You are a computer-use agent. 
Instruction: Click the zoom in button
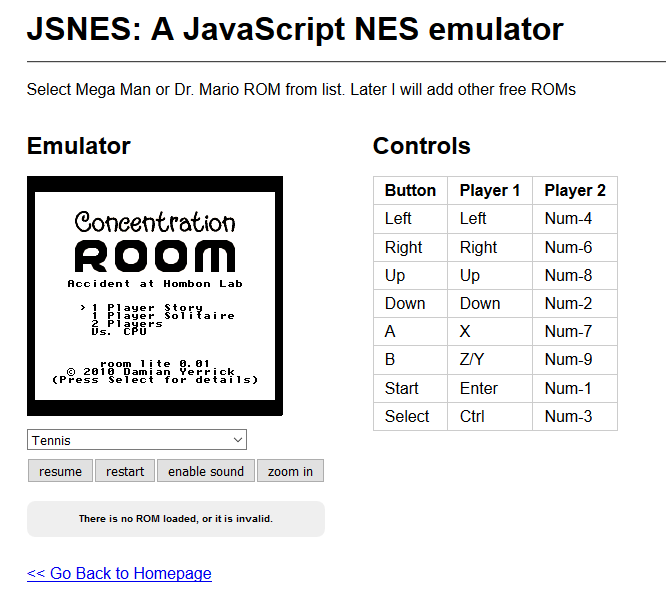pos(291,471)
